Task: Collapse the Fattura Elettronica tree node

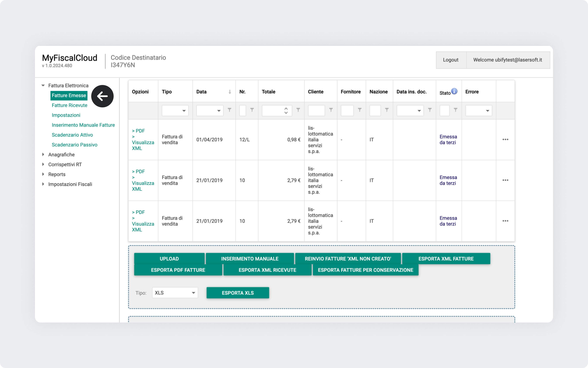Action: (43, 85)
